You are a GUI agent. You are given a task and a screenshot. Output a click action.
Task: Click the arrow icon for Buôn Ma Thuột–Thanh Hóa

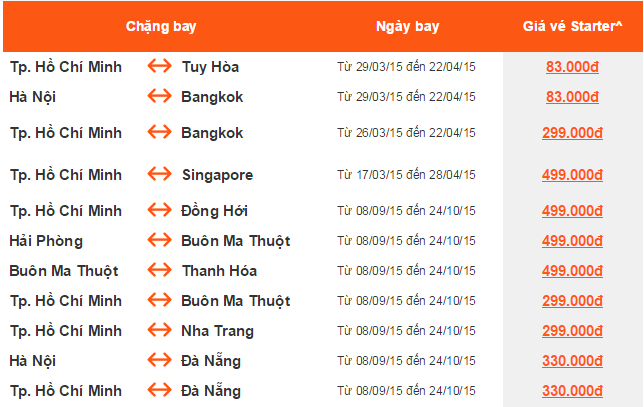click(x=160, y=271)
